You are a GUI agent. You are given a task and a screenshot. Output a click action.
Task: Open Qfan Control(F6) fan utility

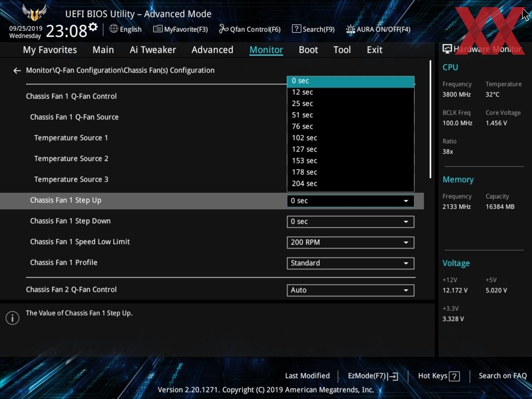[250, 29]
